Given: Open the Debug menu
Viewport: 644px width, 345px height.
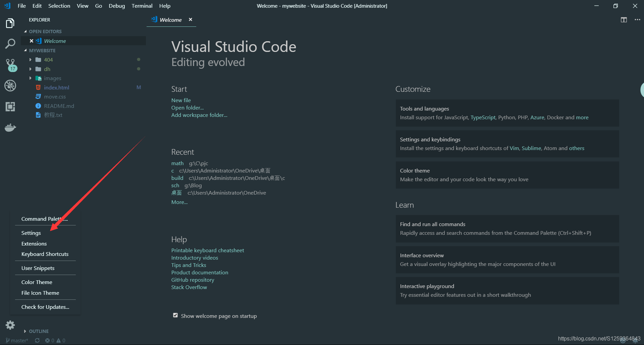Looking at the screenshot, I should (x=117, y=6).
